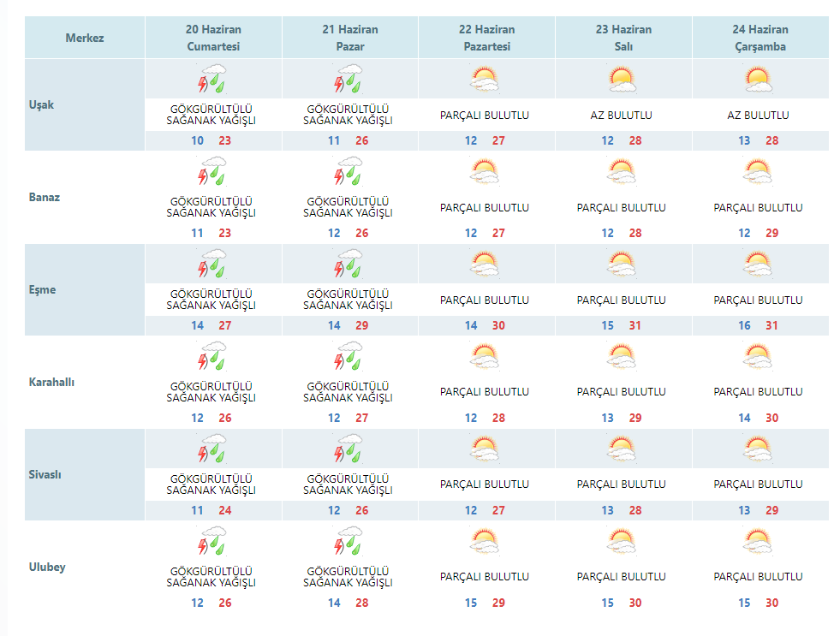
Task: Open the Ulubey district row label
Action: (47, 567)
